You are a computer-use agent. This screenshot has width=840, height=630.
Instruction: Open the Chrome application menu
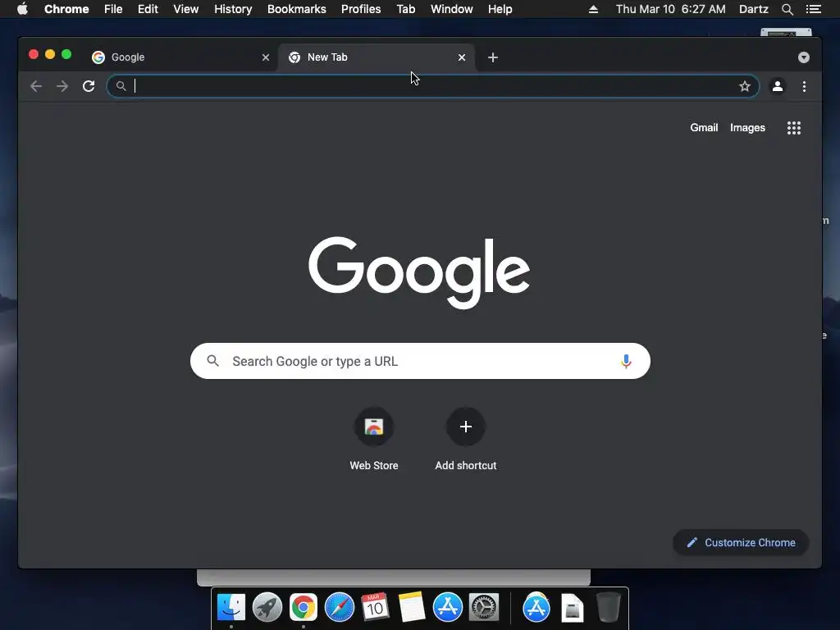click(x=66, y=9)
